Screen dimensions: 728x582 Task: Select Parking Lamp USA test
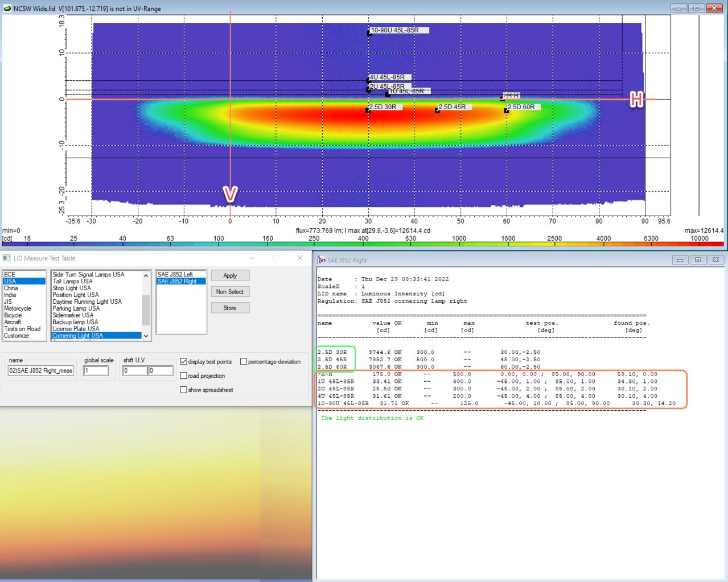[96, 308]
